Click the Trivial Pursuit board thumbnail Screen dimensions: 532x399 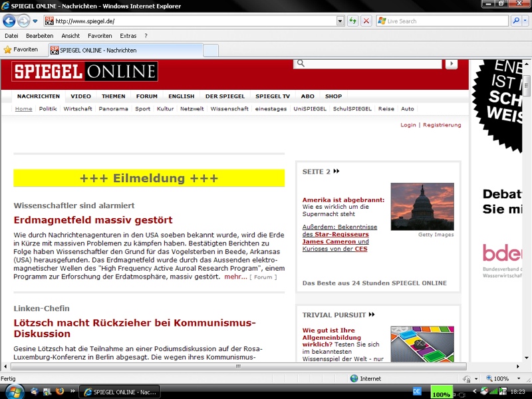click(422, 344)
